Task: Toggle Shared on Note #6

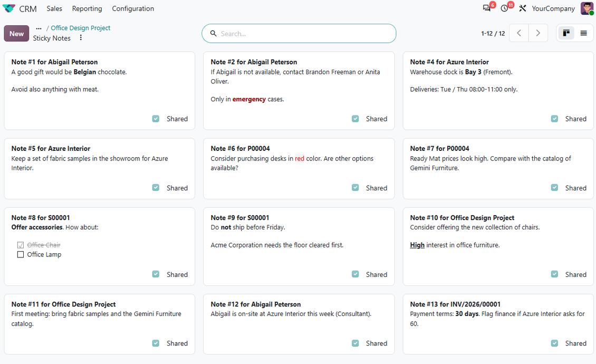Action: click(355, 187)
